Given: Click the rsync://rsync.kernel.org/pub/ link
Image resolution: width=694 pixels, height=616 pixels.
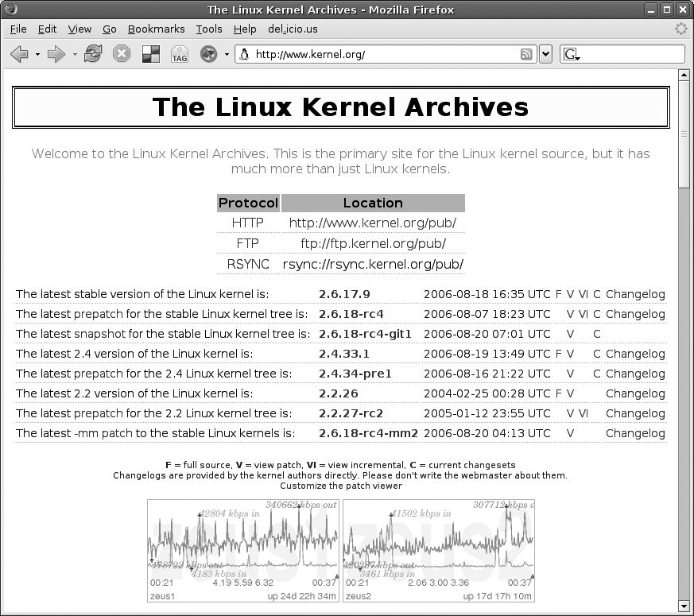Looking at the screenshot, I should (x=373, y=264).
